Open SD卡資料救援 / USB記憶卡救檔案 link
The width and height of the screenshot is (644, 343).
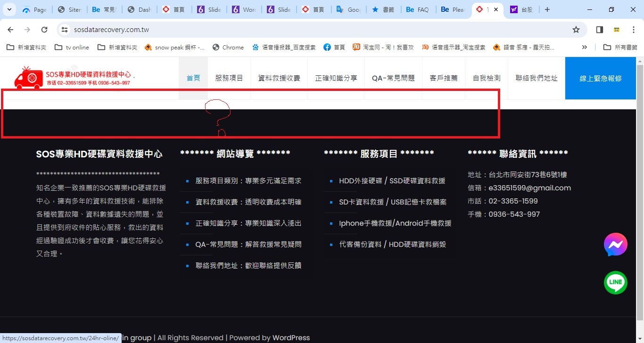click(393, 202)
